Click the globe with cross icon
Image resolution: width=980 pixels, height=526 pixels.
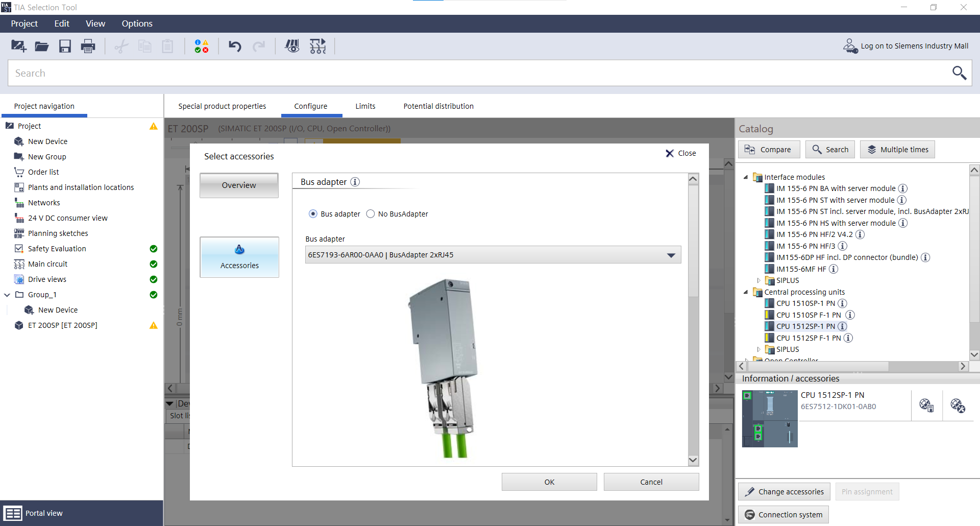[x=958, y=405]
